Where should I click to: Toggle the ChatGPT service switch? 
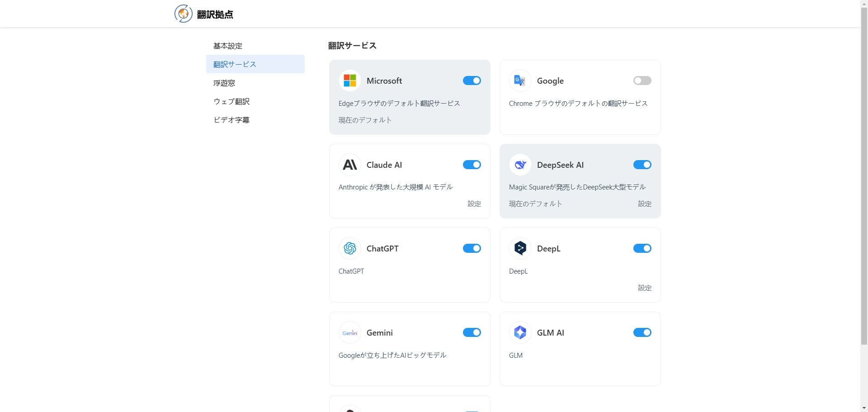click(x=472, y=248)
